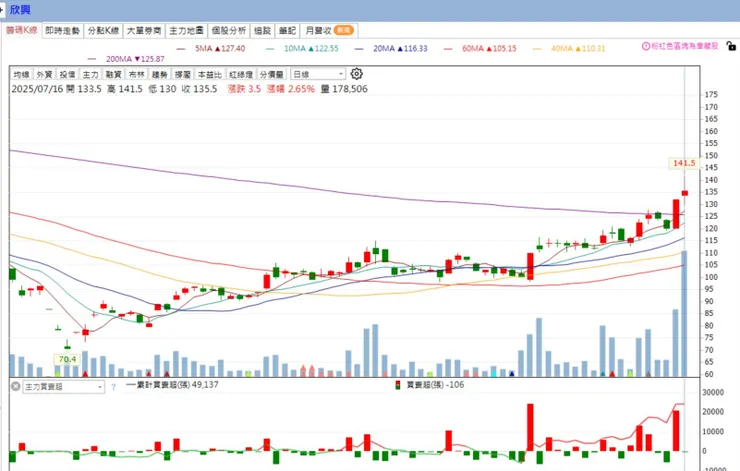Screen dimensions: 740x471
Task: Click the latest red candlestick near 135
Action: (x=685, y=193)
